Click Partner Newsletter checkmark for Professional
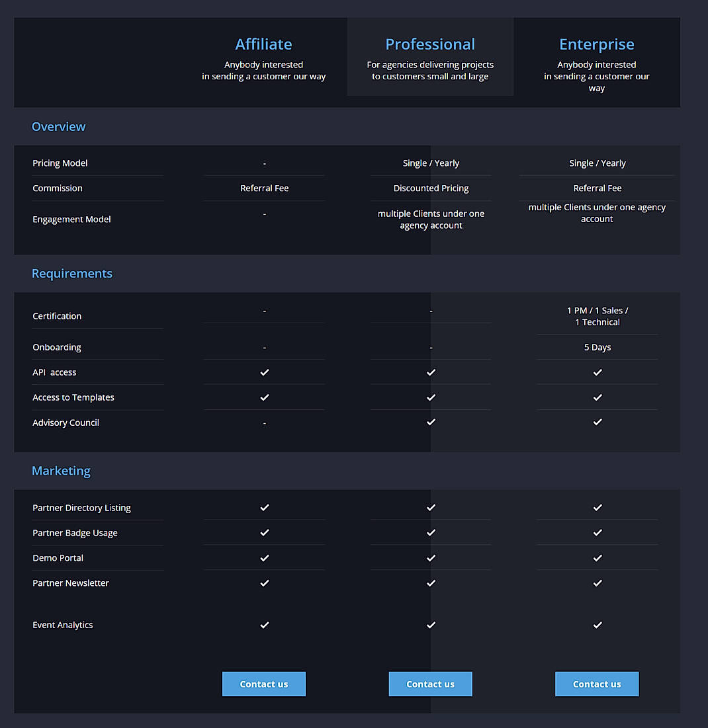 tap(431, 583)
